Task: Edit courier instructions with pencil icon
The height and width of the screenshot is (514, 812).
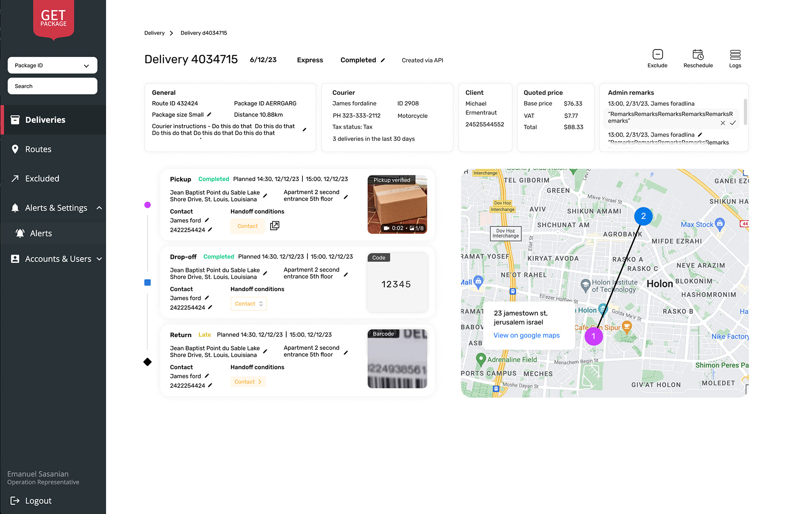Action: (x=304, y=129)
